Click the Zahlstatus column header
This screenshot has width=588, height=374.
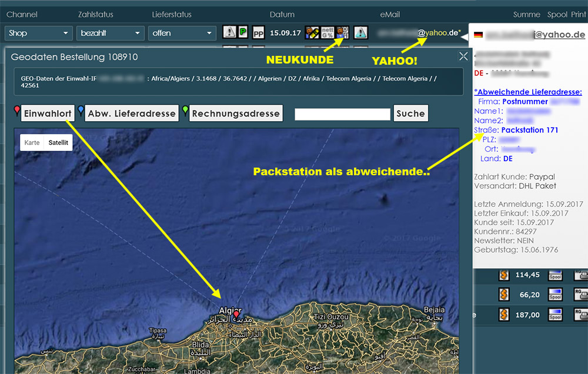[x=96, y=15]
